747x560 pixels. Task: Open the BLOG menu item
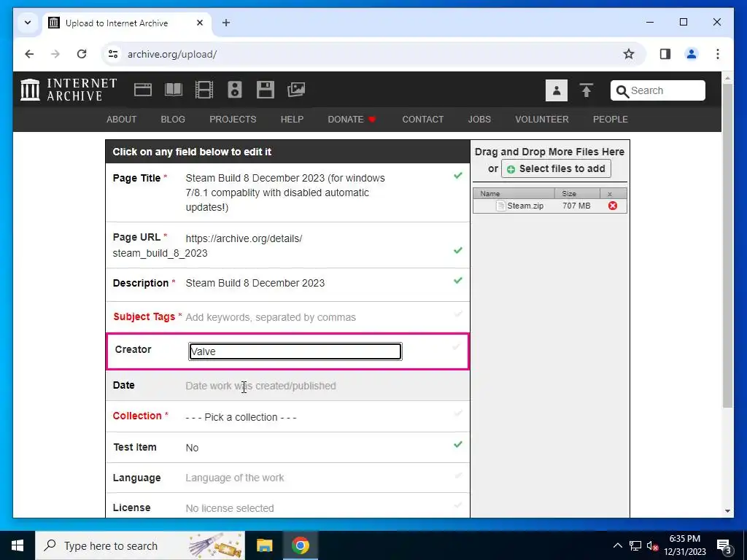click(173, 120)
